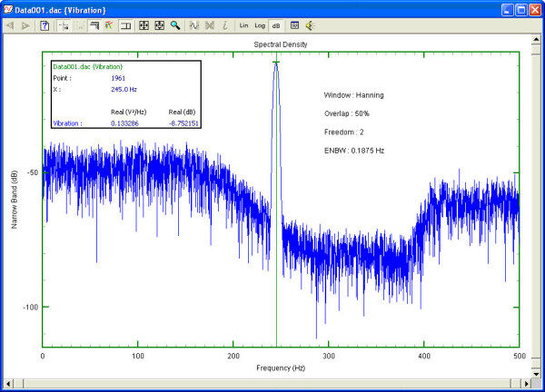Screen dimensions: 545x392
Task: Click the four-arrow autoscale icon
Action: [144, 26]
